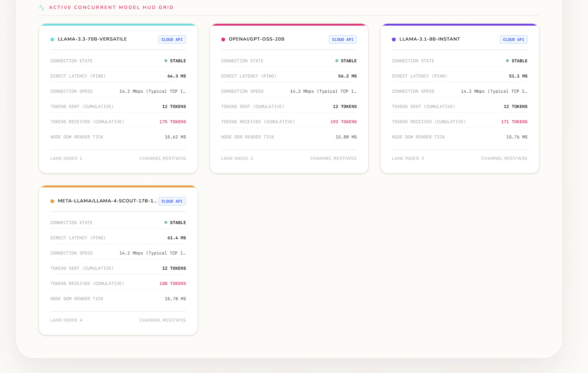Click Channel REST/WSS in the Lane Index 3 card
The image size is (588, 373).
point(504,159)
